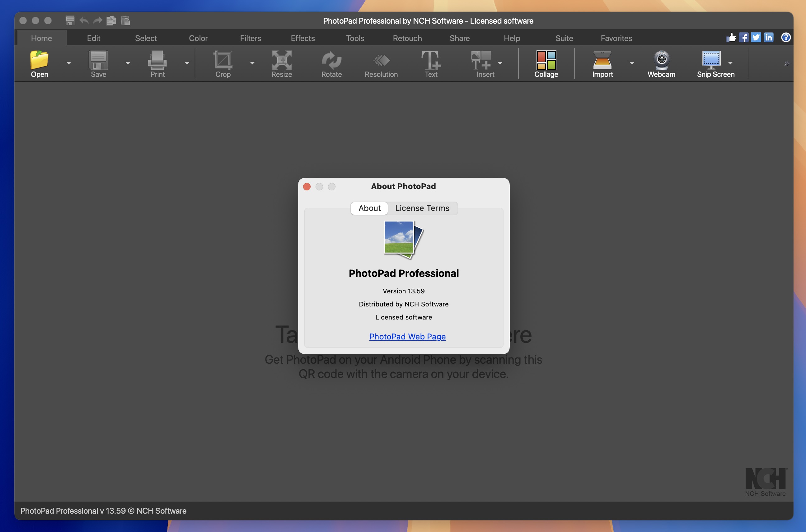This screenshot has width=806, height=532.
Task: Click the copy icon in title bar
Action: pyautogui.click(x=111, y=20)
